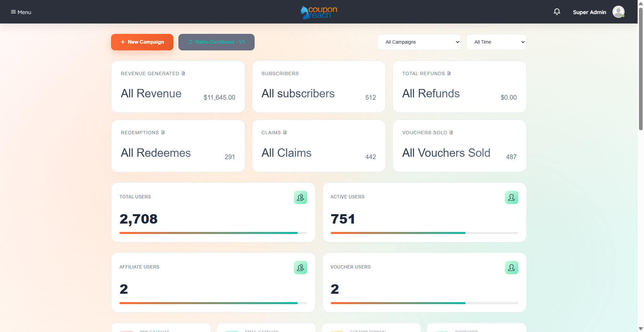644x332 pixels.
Task: Click the Affiliate Users group icon
Action: click(300, 268)
